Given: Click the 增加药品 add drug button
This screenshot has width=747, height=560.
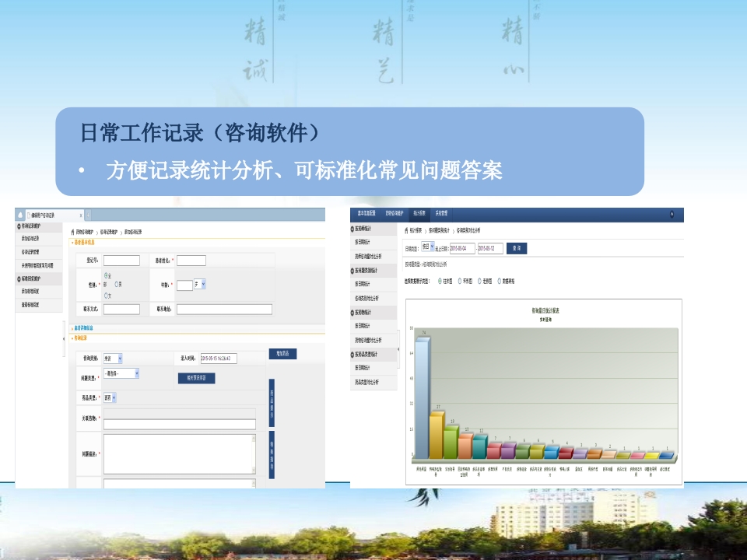Looking at the screenshot, I should tap(282, 354).
